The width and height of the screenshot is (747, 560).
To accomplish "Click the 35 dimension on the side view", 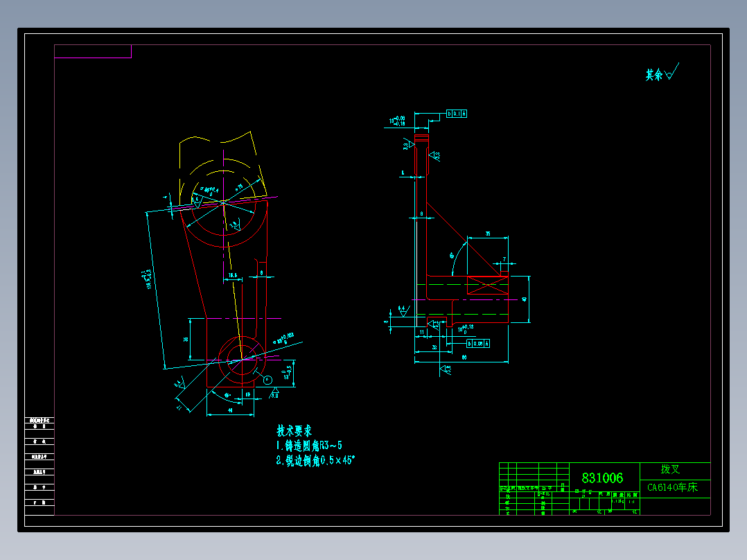I will coord(488,234).
